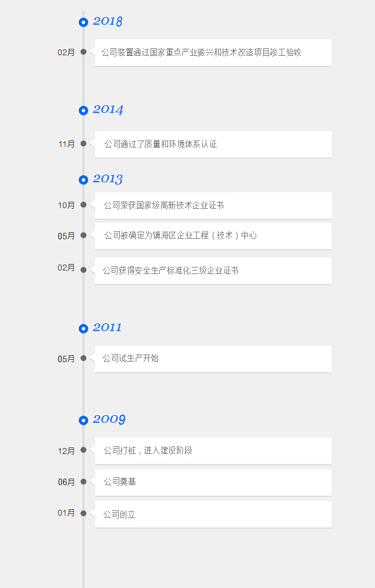Click the blue 2009 year marker circle
The image size is (375, 588).
pyautogui.click(x=83, y=420)
